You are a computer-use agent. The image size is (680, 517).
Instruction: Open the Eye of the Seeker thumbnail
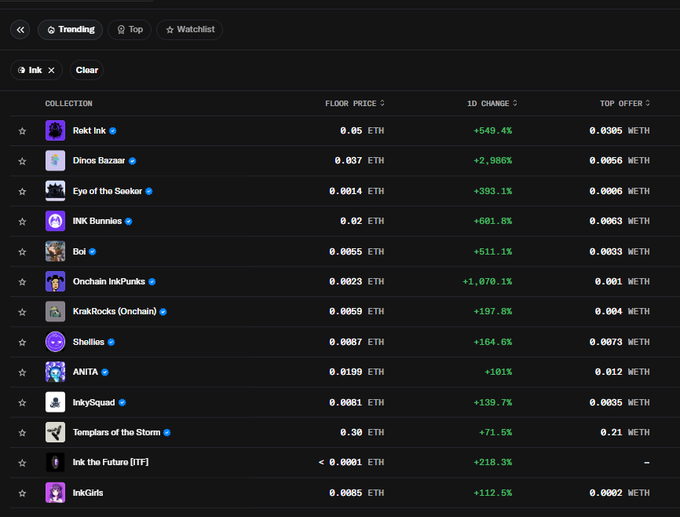click(55, 191)
